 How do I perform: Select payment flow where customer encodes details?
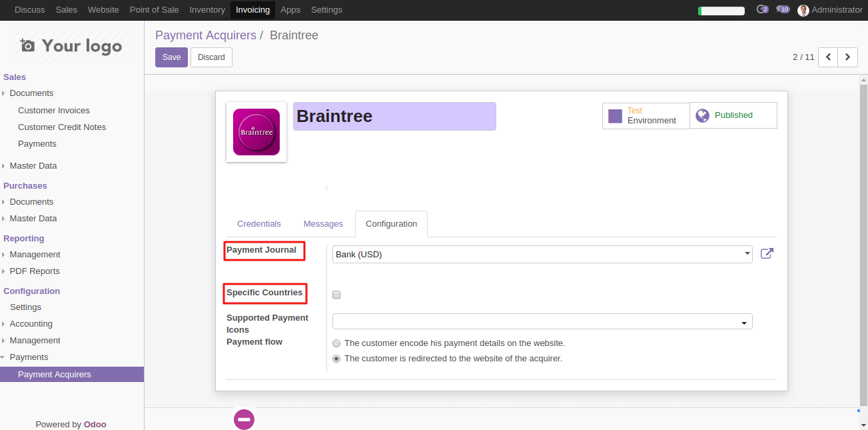336,343
